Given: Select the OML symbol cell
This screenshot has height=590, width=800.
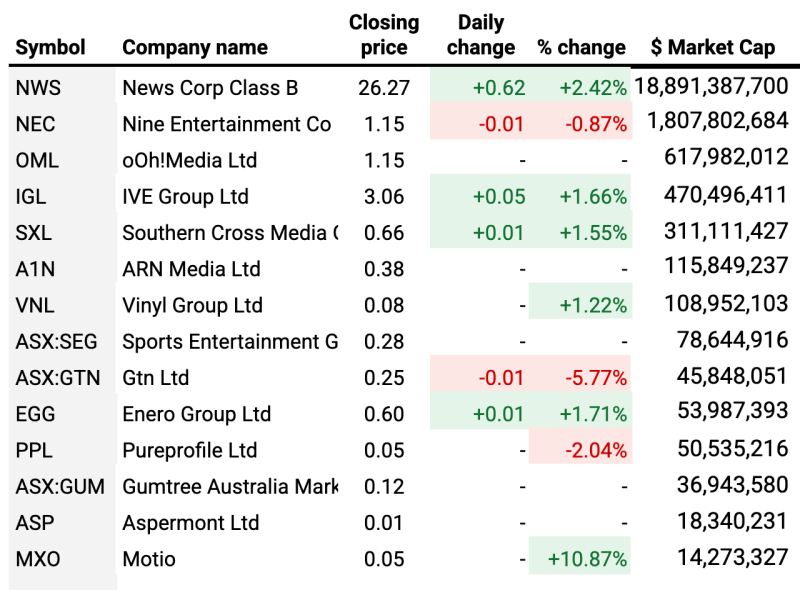Looking at the screenshot, I should pos(37,160).
